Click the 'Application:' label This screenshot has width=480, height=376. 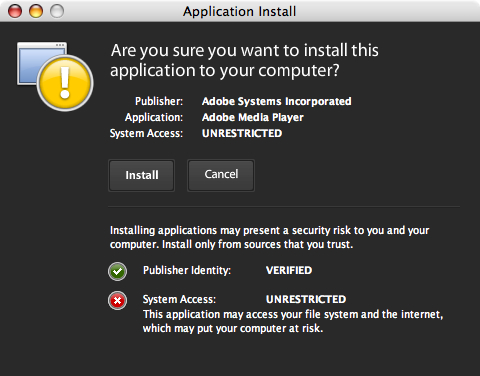point(154,117)
